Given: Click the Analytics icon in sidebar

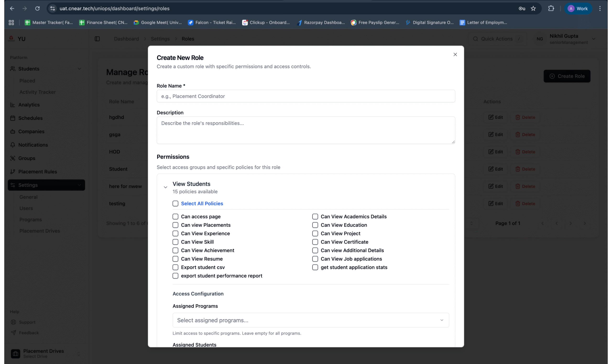Looking at the screenshot, I should (12, 105).
